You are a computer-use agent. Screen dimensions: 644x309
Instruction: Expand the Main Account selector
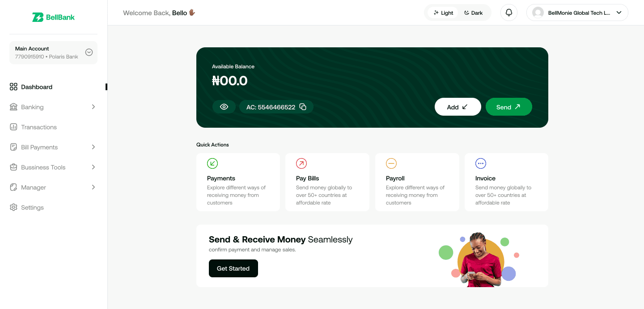[x=89, y=52]
